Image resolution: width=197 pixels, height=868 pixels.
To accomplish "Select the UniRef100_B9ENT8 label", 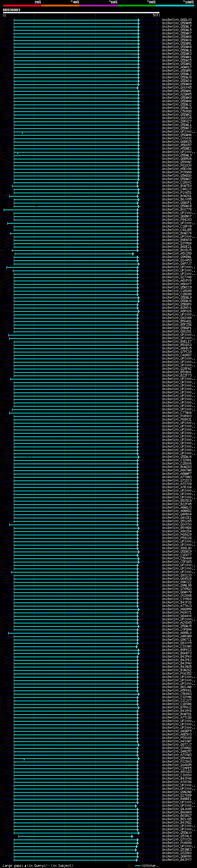I will coord(176,240).
